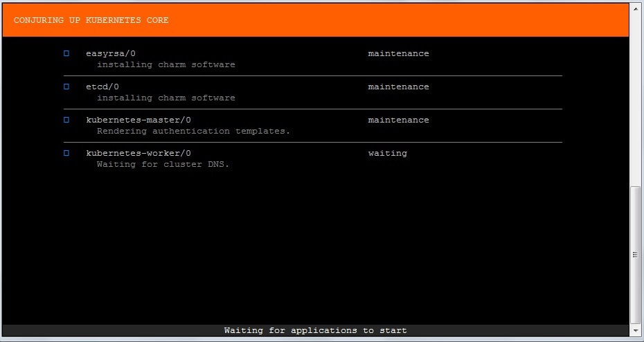Click 'Waiting for cluster DNS.' message

pos(163,164)
